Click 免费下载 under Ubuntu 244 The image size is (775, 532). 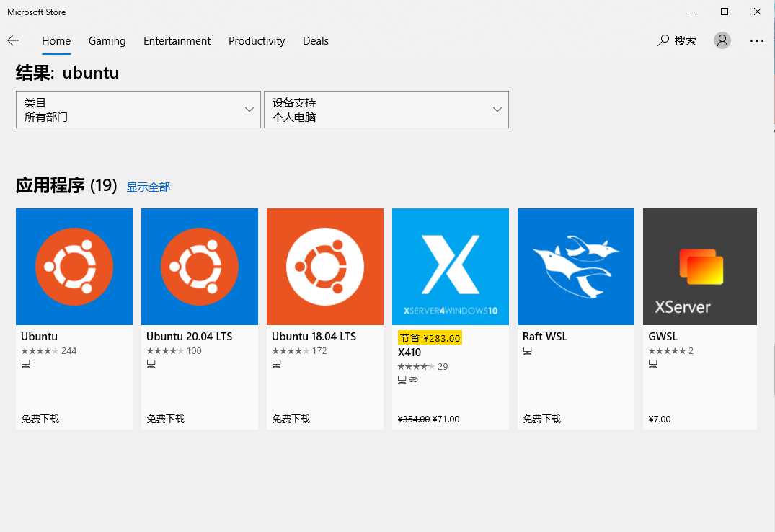click(x=40, y=420)
